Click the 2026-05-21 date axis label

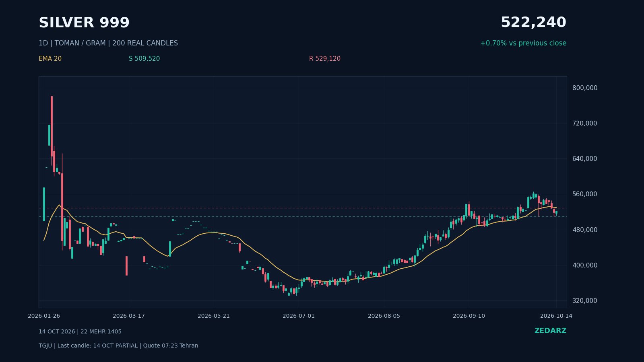[214, 316]
